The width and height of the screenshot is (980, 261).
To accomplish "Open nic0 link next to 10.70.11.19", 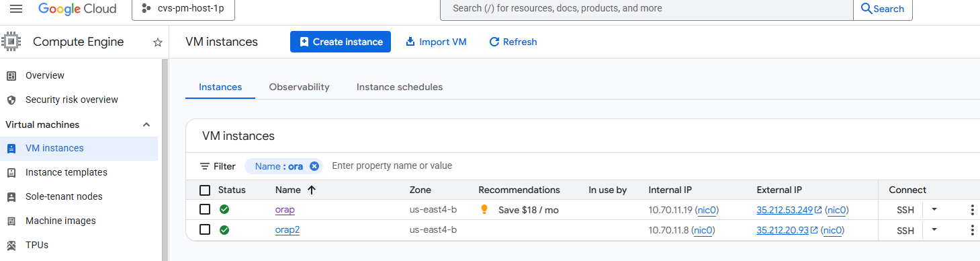I will (707, 210).
